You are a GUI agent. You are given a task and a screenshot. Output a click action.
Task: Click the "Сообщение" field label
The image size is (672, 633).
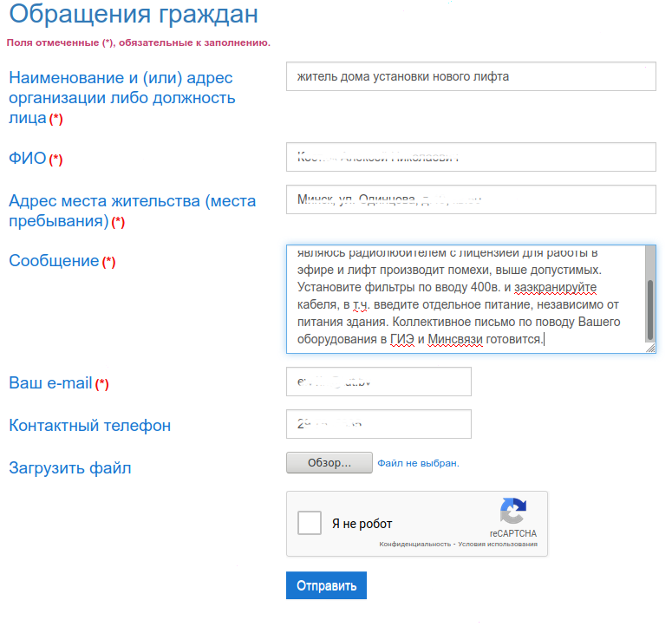point(54,260)
